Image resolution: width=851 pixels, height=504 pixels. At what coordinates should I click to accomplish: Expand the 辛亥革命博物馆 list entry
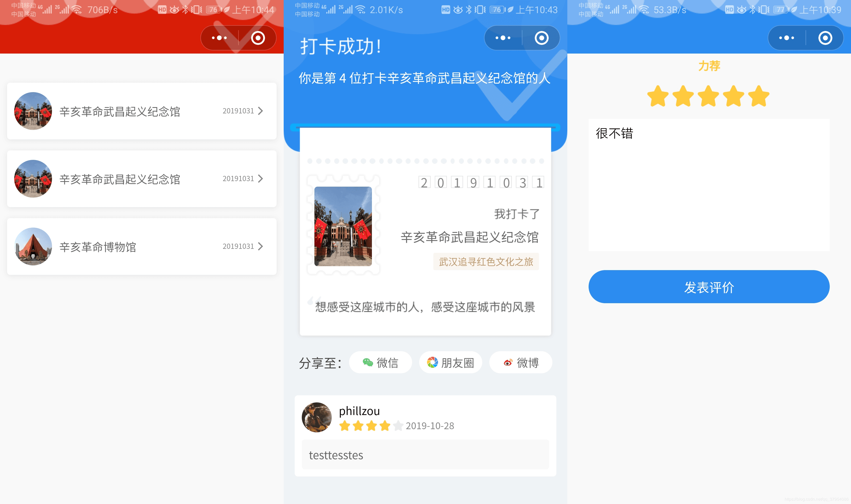point(262,246)
